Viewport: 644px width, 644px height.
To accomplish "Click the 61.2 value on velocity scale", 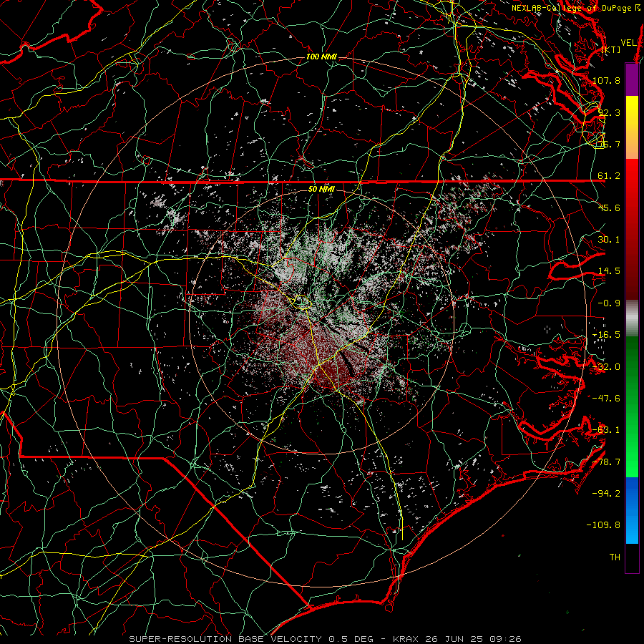I will [x=609, y=176].
